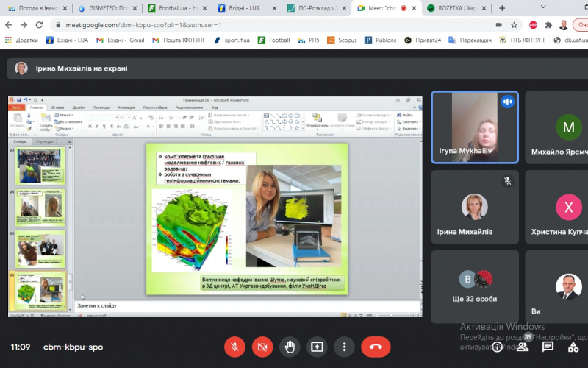Viewport: 588px width, 368px height.
Task: Open the ABP Adblock extension icon
Action: (533, 25)
